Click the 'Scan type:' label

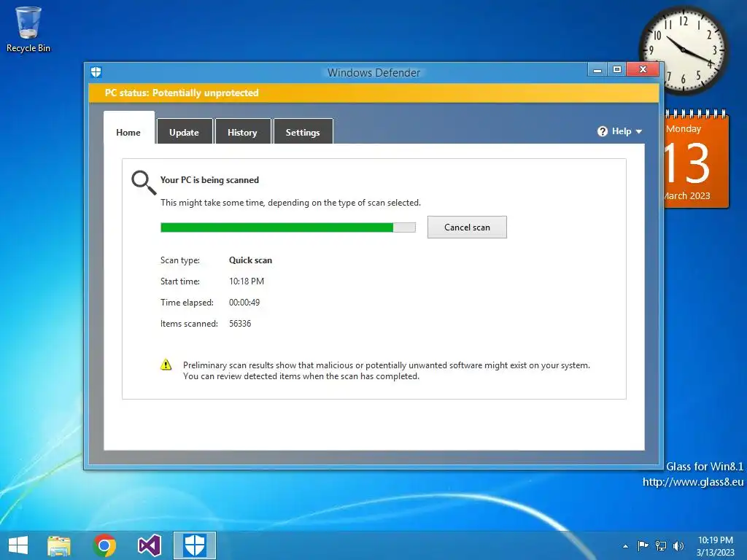(180, 260)
